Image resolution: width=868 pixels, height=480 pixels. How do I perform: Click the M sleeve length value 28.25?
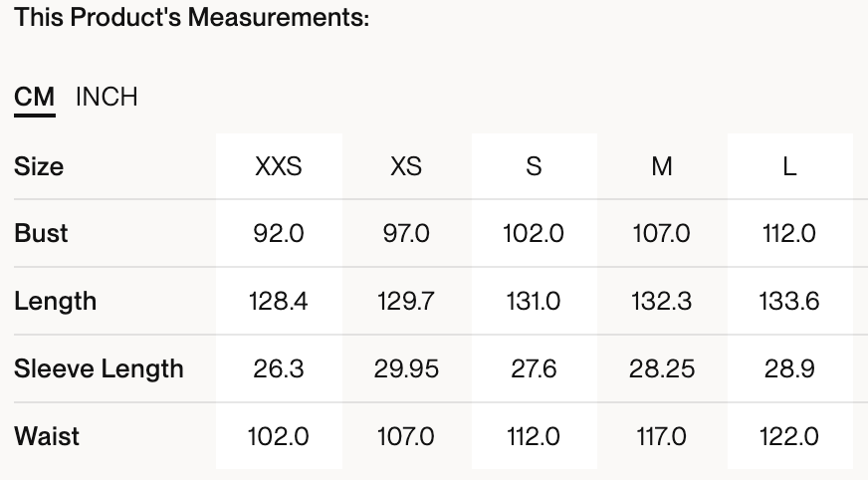(662, 368)
